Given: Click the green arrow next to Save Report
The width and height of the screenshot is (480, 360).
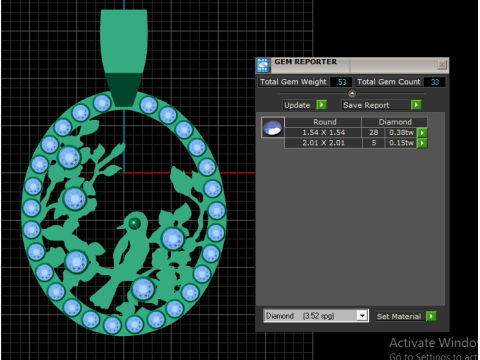Looking at the screenshot, I should coord(416,105).
